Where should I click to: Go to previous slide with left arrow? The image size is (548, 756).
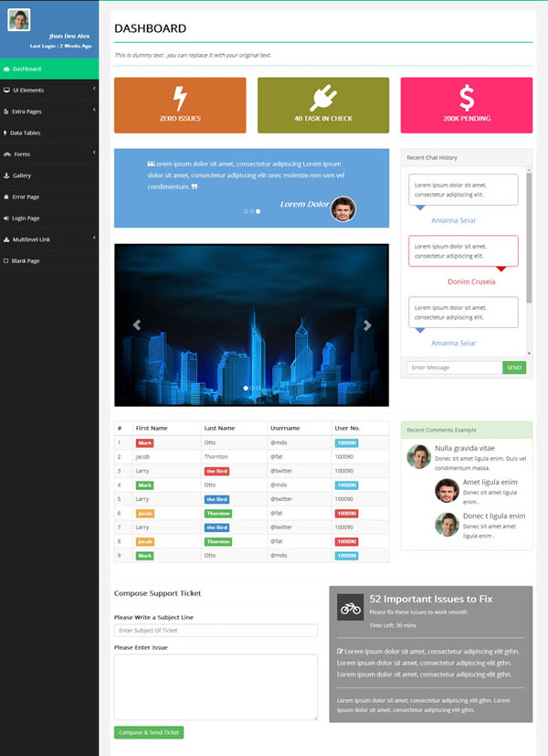[137, 325]
